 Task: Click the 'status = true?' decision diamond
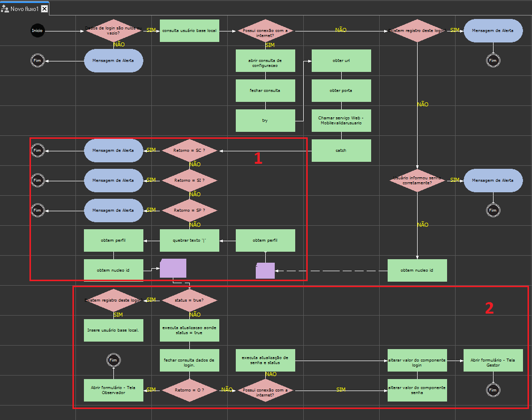click(x=189, y=300)
